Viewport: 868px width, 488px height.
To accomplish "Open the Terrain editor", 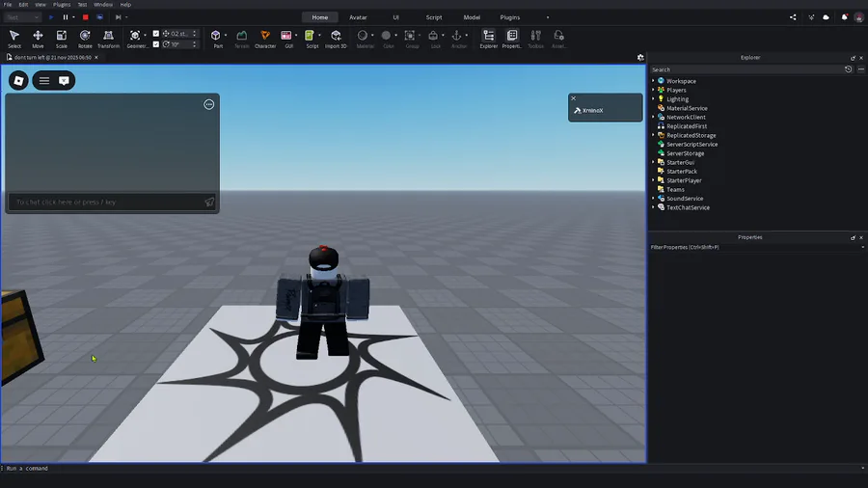I will pyautogui.click(x=242, y=39).
